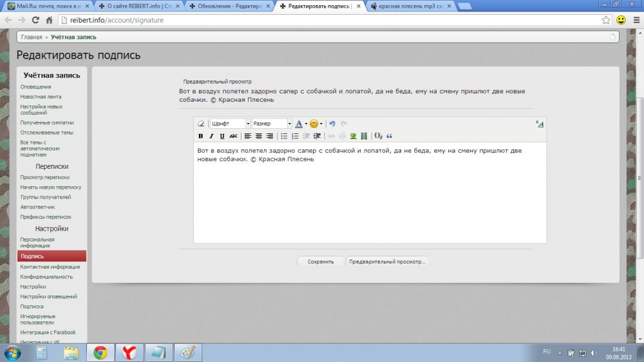Open Автоответчик link
Image resolution: width=644 pixels, height=362 pixels.
tap(37, 207)
